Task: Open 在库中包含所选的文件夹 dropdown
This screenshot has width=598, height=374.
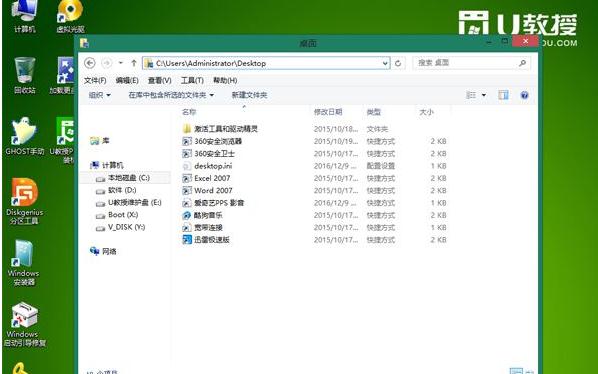Action: click(171, 95)
